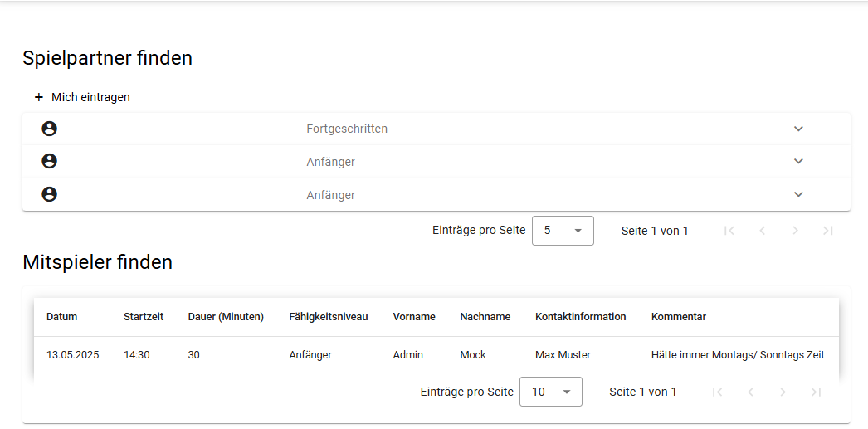The image size is (868, 429).
Task: Go to first page in Spielpartner paginator
Action: pyautogui.click(x=729, y=231)
